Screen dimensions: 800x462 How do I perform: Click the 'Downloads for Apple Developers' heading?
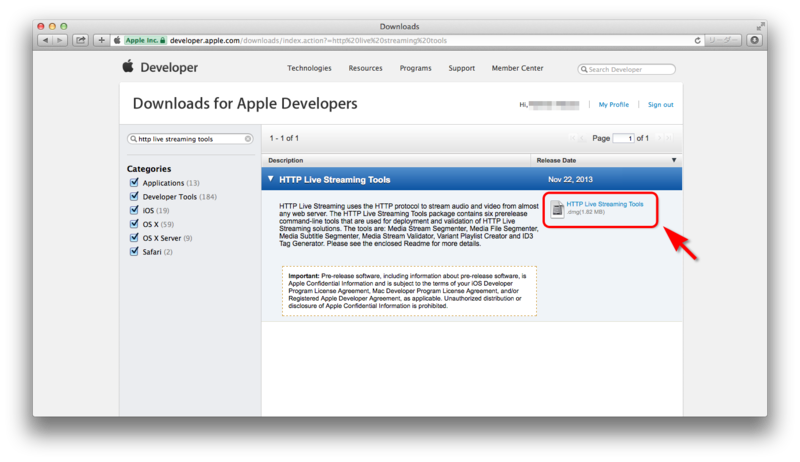click(x=245, y=104)
